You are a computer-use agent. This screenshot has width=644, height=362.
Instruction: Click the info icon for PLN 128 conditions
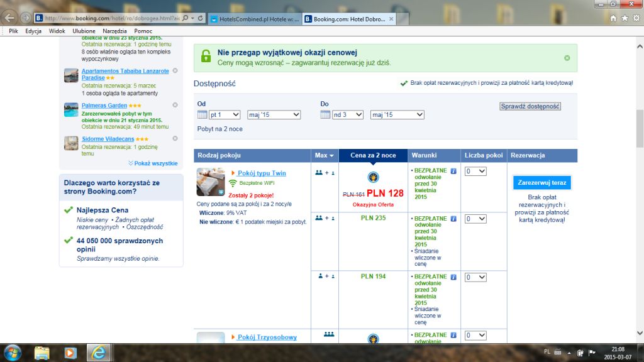(x=453, y=171)
